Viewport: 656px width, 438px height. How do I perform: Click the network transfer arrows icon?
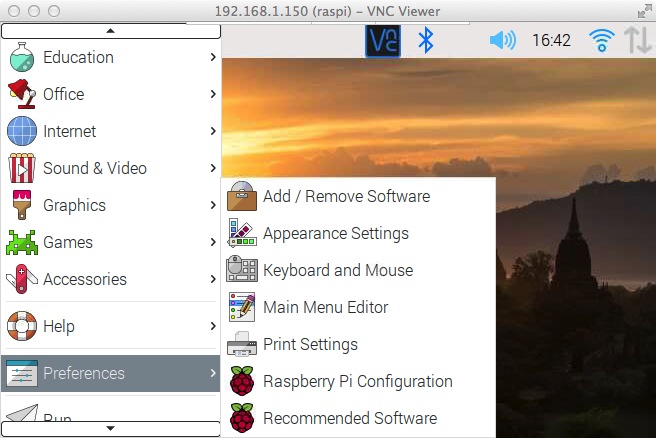pos(637,41)
